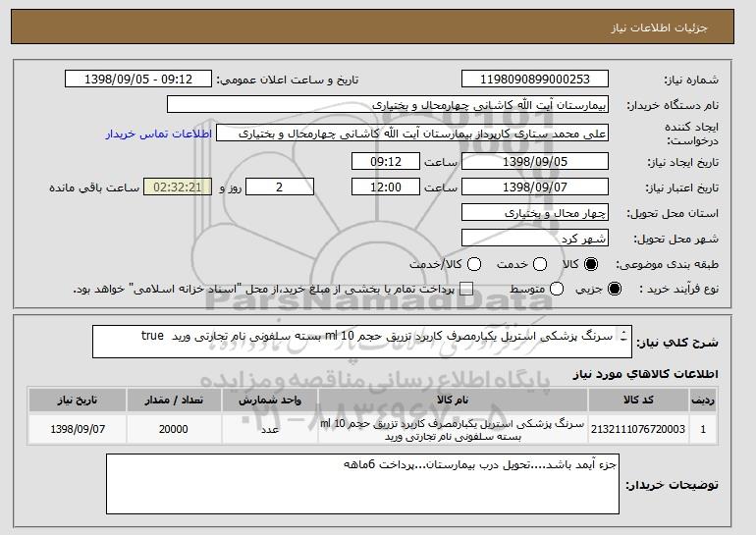Viewport: 756px width, 535px height.
Task: Select the کالا/خدمت radio button
Action: tap(474, 264)
